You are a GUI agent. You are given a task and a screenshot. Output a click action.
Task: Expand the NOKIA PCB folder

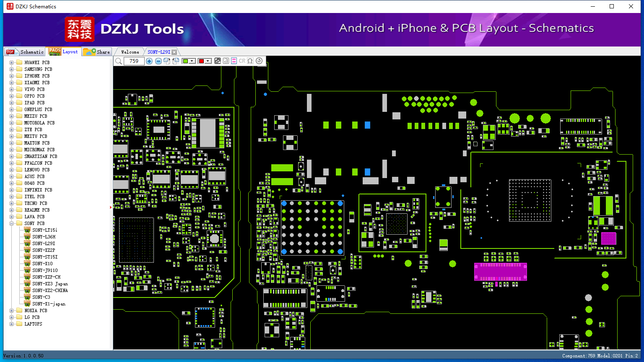pyautogui.click(x=12, y=310)
